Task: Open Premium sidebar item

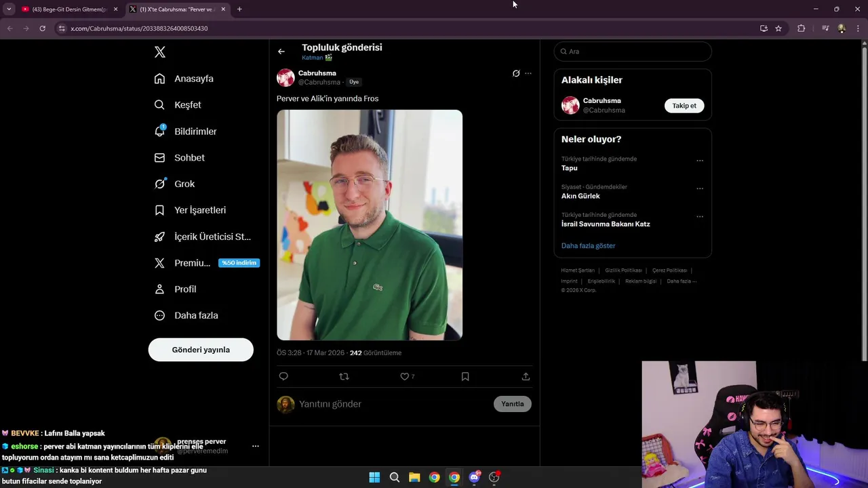Action: (x=182, y=263)
